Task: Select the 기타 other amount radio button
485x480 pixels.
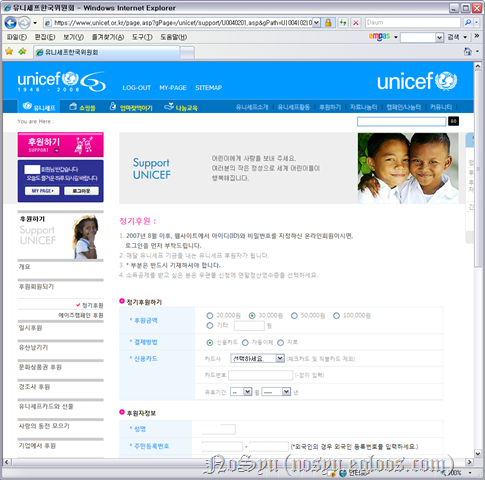Action: (x=210, y=326)
